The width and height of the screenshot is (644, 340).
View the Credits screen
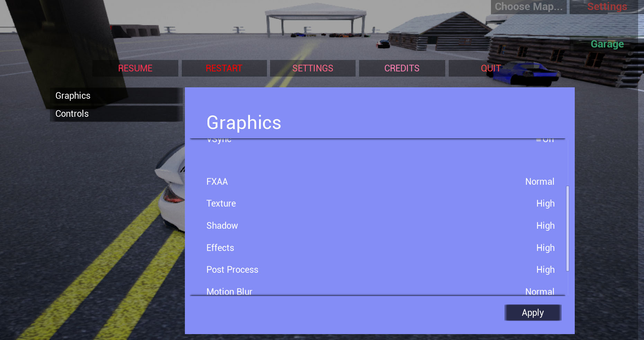click(402, 68)
